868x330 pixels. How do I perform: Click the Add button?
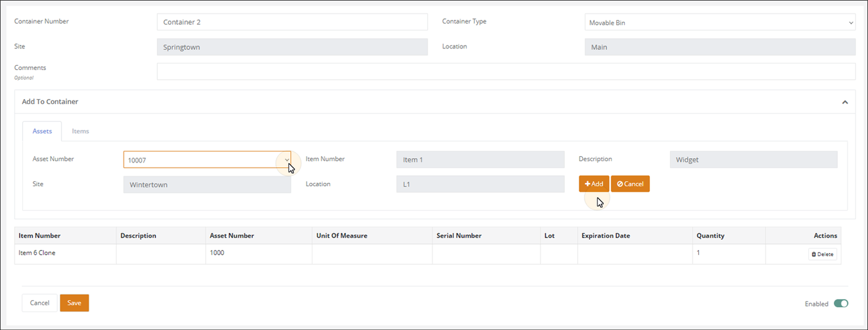(x=594, y=184)
